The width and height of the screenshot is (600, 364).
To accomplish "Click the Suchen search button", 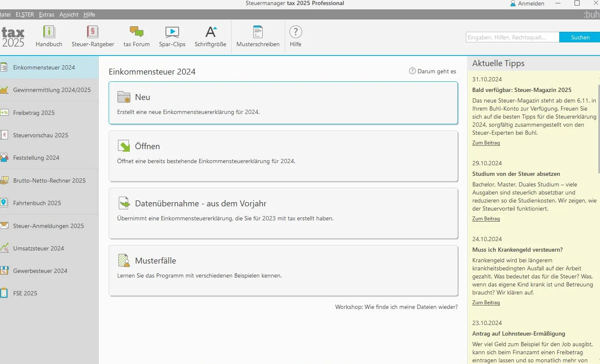I will tap(580, 37).
